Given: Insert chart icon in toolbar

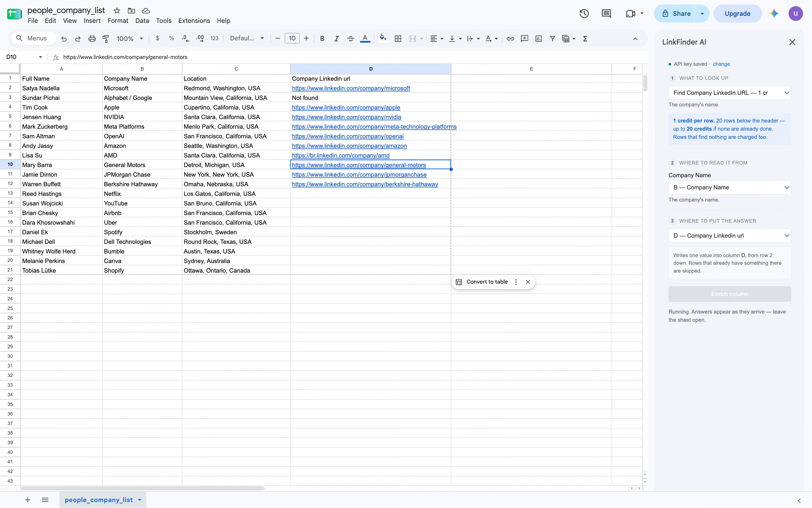Looking at the screenshot, I should pos(539,39).
